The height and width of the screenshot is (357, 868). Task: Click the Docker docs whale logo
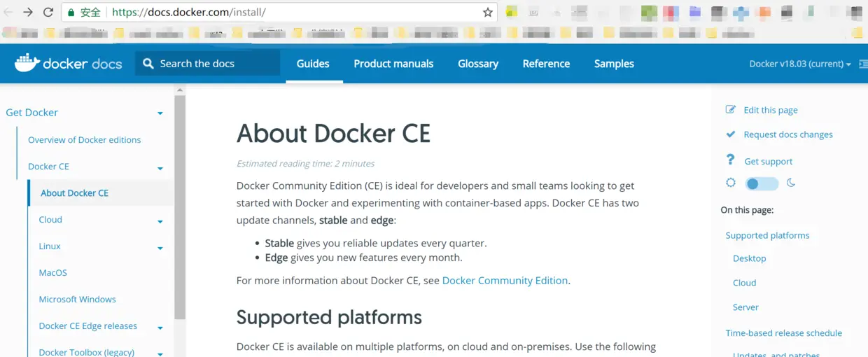27,62
